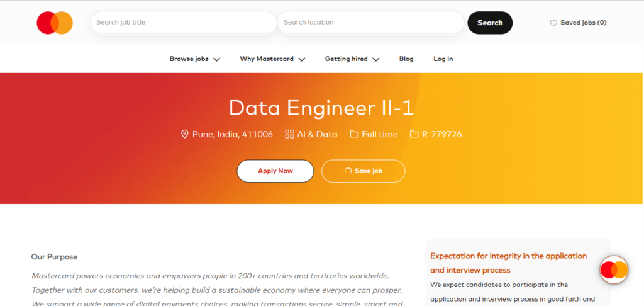Click the heart icon beside Saved jobs
The width and height of the screenshot is (644, 306).
click(x=553, y=23)
